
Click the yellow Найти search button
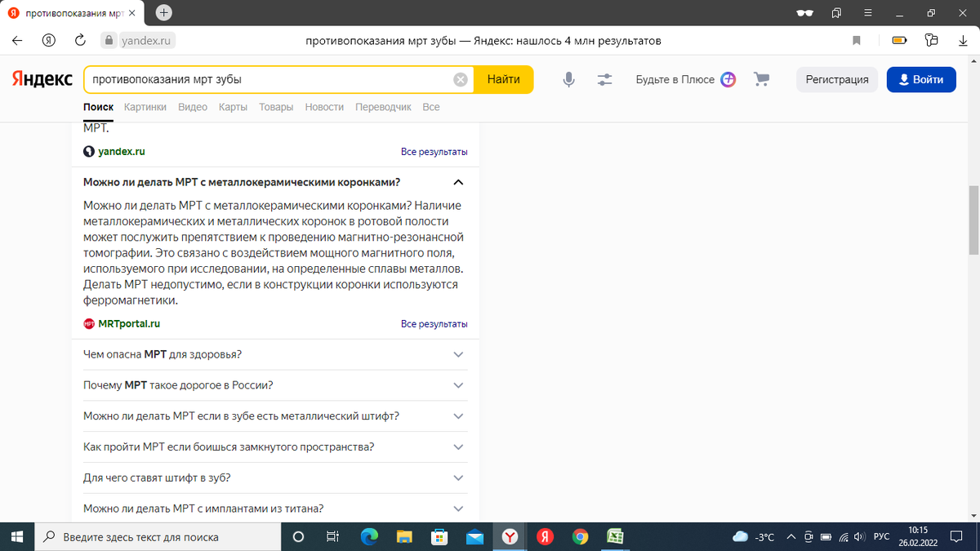tap(503, 79)
